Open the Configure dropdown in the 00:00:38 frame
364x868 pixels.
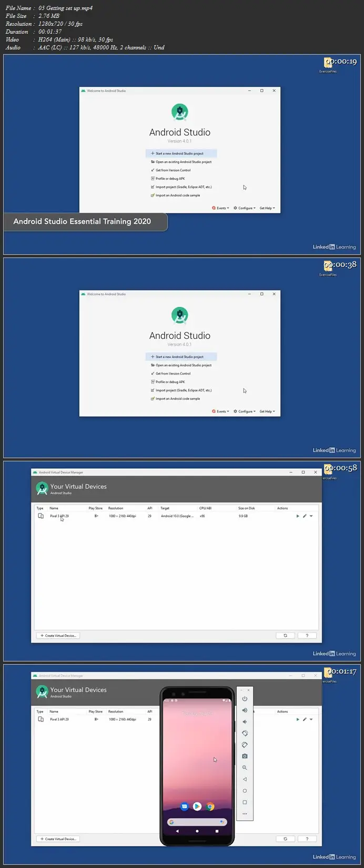[245, 411]
